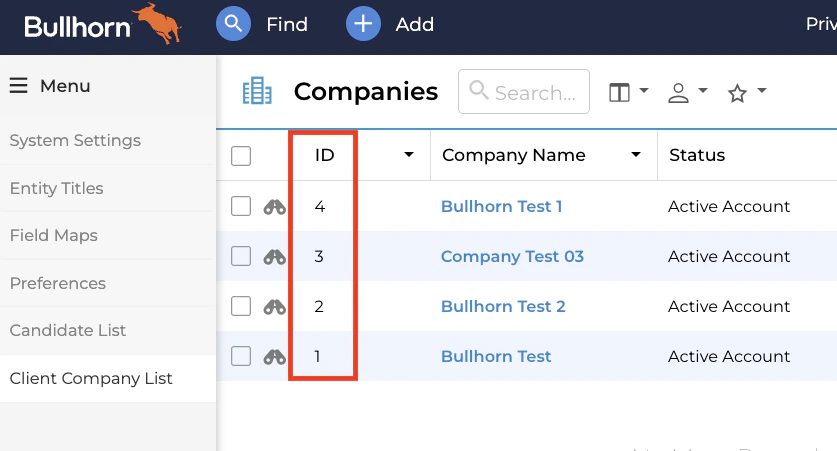Click Active Account status for Bullhorn Test 1
Screen dimensions: 837x451
729,207
